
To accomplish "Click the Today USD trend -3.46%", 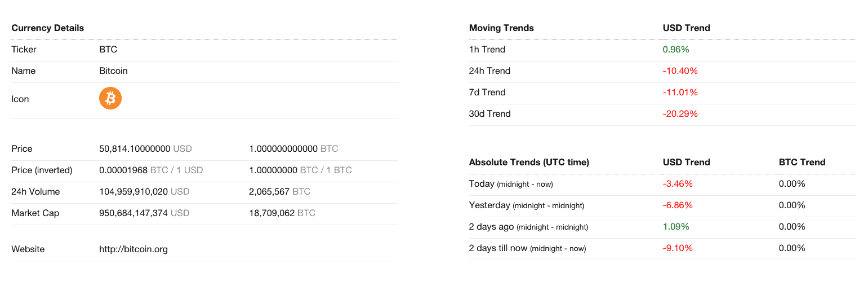I will tap(678, 184).
